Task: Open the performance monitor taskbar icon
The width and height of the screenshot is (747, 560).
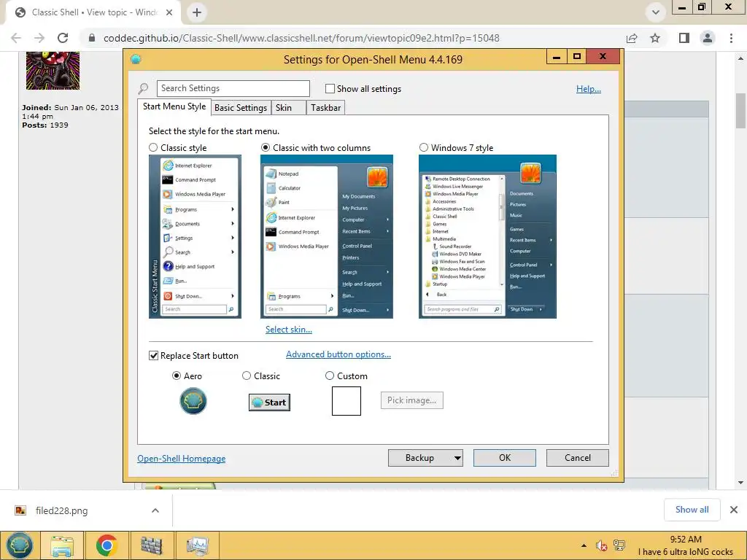Action: tap(197, 545)
